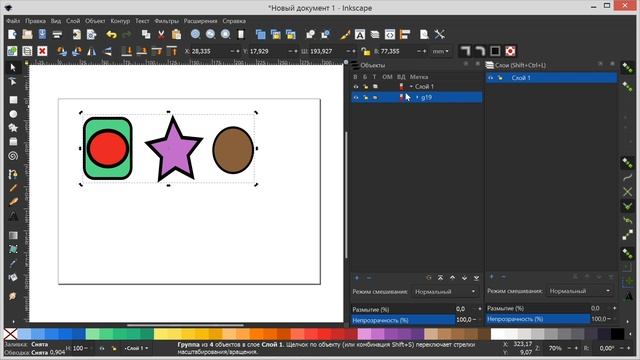The width and height of the screenshot is (640, 360).
Task: Select the Star and polygon tool
Action: pyautogui.click(x=13, y=128)
